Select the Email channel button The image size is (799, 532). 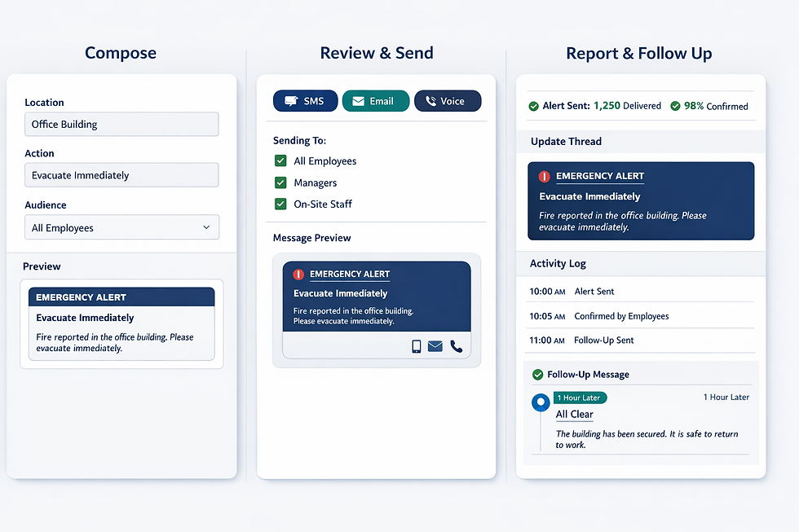point(376,101)
